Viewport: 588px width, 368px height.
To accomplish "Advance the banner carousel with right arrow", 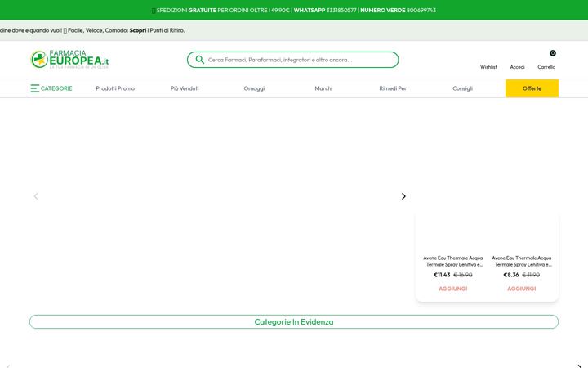I will (x=403, y=196).
